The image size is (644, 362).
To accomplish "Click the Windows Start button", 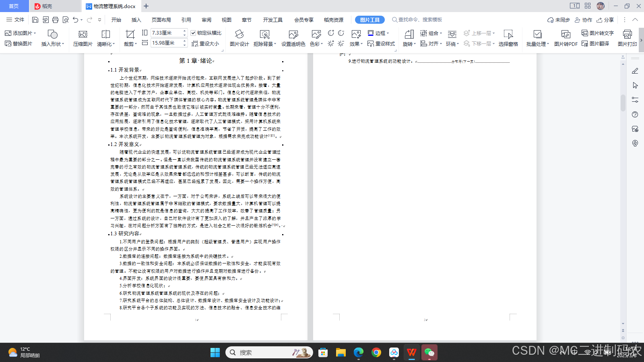I will pos(215,353).
